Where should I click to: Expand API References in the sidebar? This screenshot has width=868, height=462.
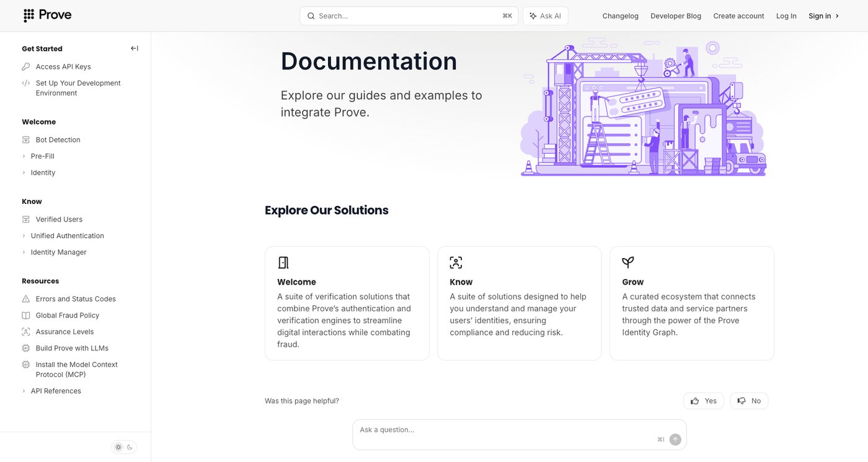24,391
